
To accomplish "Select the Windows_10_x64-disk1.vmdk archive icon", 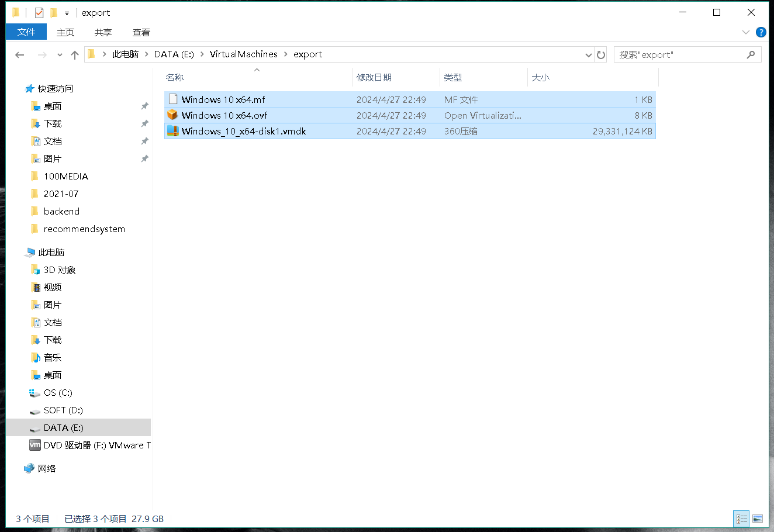I will pos(172,131).
